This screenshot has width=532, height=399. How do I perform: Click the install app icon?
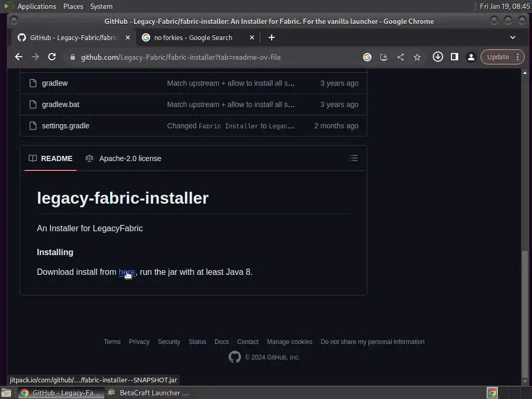click(384, 57)
